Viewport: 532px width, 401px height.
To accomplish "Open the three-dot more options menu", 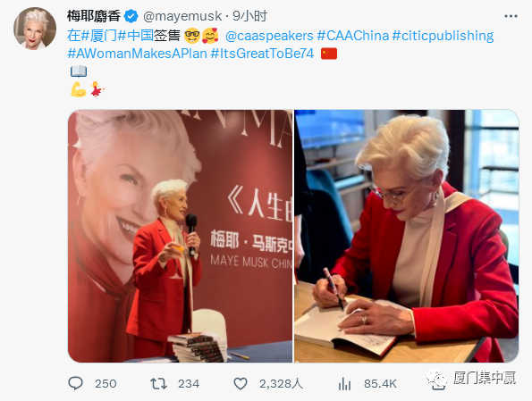I will point(511,16).
